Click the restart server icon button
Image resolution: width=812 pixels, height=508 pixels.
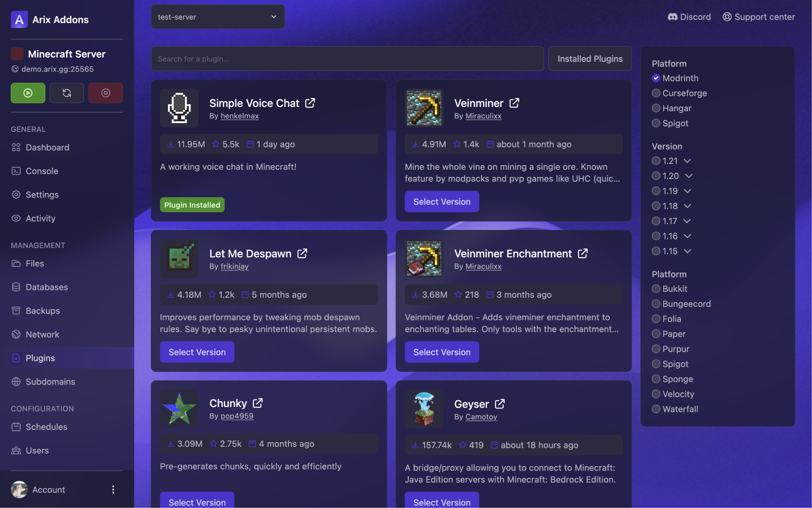[67, 93]
